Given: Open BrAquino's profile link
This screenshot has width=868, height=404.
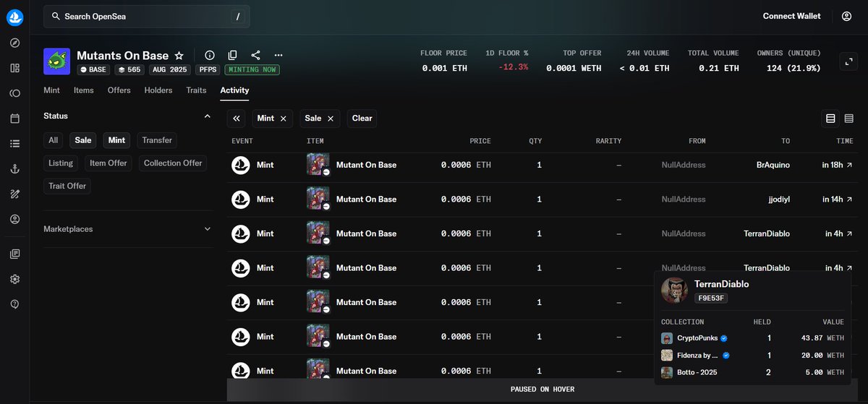Looking at the screenshot, I should [x=773, y=165].
